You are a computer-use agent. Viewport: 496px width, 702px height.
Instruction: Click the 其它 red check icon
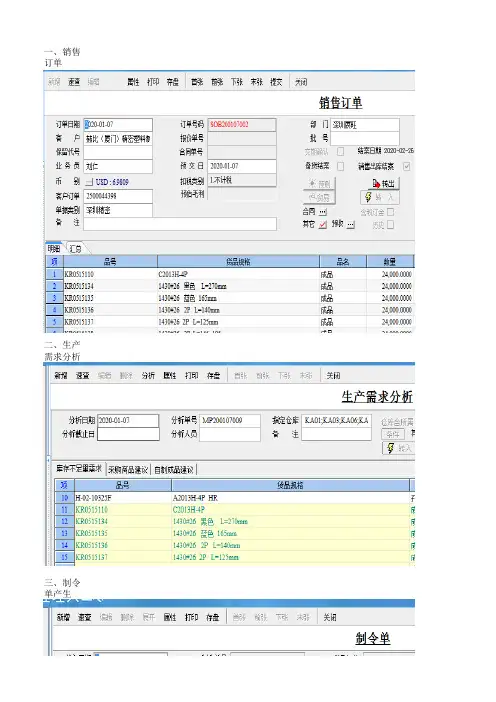click(x=323, y=224)
